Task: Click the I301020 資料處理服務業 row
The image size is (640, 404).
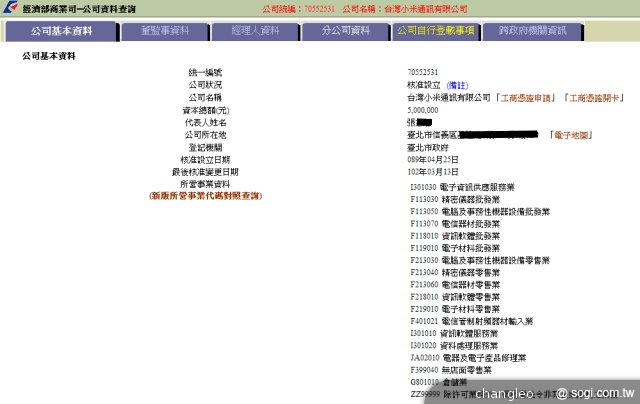Action: point(454,346)
